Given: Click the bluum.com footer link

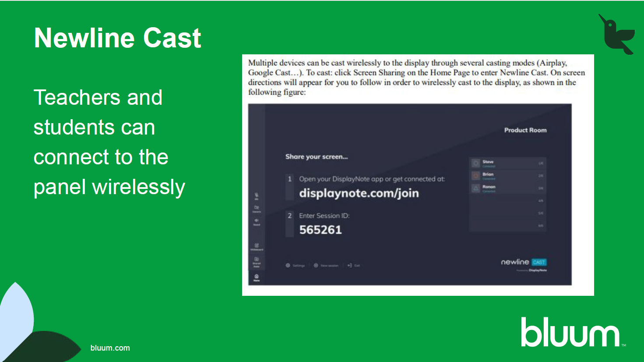Looking at the screenshot, I should [110, 348].
